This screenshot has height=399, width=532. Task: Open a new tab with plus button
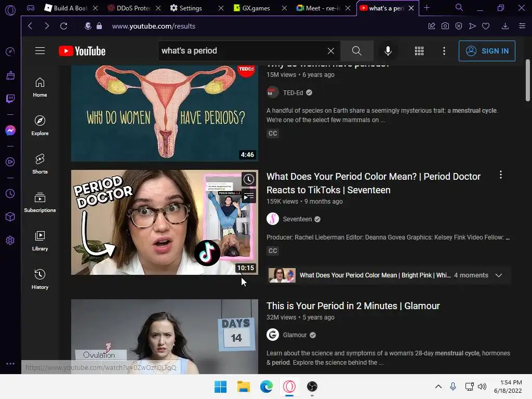coord(427,7)
